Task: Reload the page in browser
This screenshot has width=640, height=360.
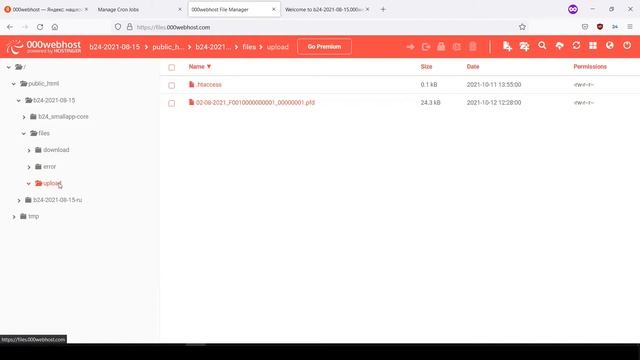Action: 40,27
